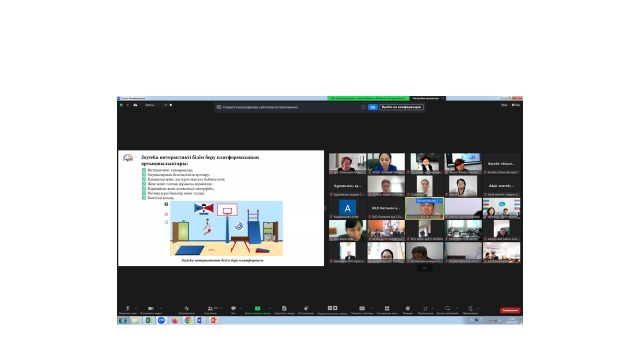Expand share screen options arrow
The height and width of the screenshot is (360, 640).
click(x=270, y=309)
